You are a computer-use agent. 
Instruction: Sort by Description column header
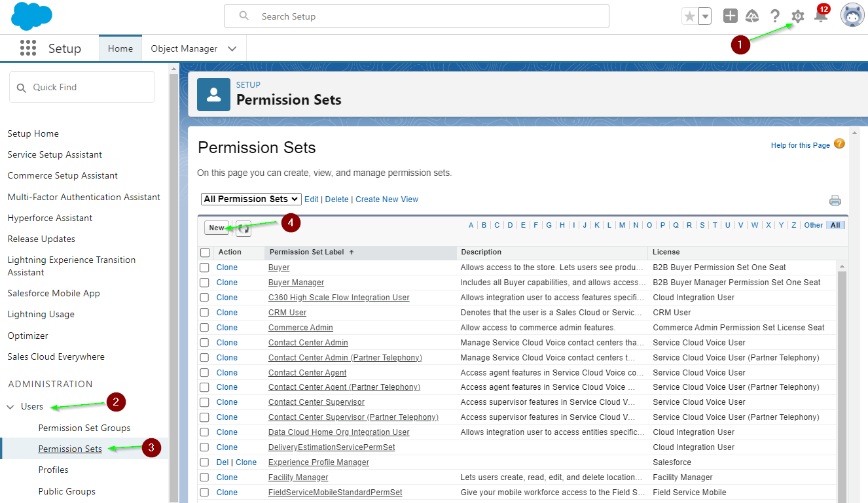coord(481,252)
